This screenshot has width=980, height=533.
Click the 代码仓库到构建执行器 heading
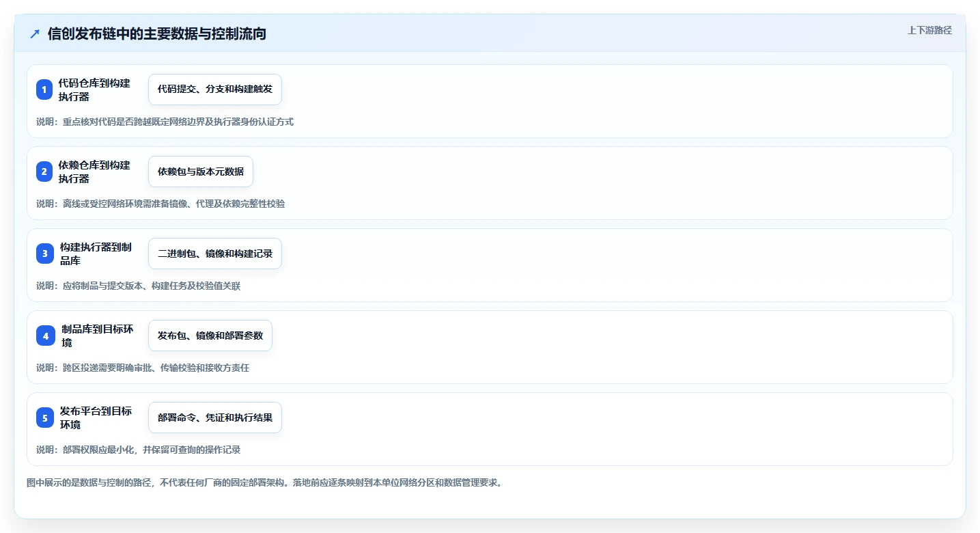click(x=94, y=90)
